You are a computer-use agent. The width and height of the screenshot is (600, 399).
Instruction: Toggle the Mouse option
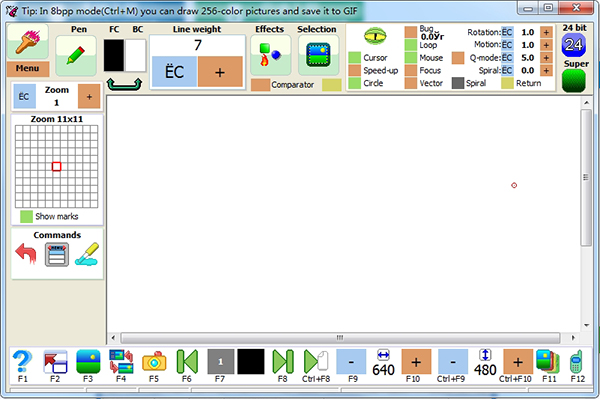(x=411, y=58)
